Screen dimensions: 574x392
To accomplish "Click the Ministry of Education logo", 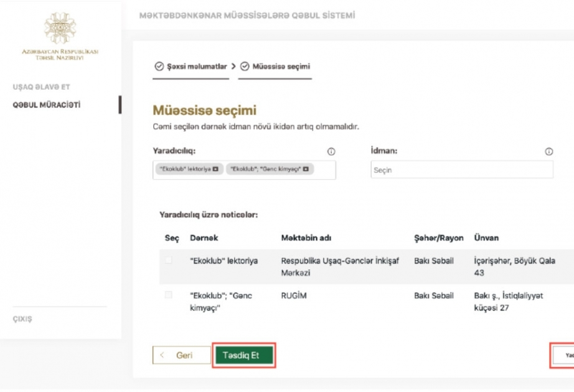I will (60, 36).
